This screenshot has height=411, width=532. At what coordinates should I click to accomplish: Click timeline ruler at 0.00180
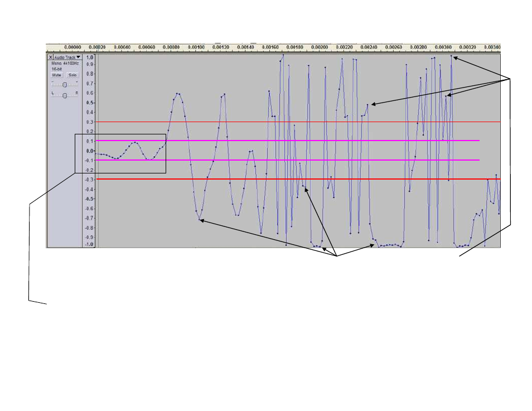tap(295, 47)
